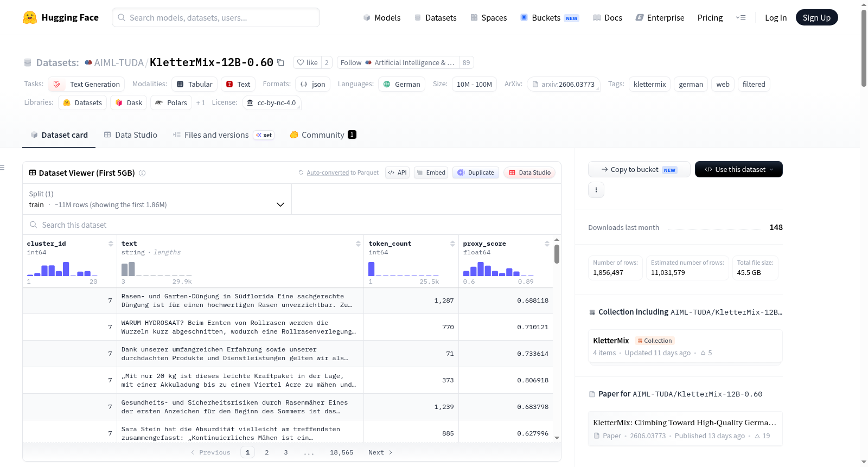Expand the Use this dataset dropdown
Screen dimensions: 868x467
point(739,169)
